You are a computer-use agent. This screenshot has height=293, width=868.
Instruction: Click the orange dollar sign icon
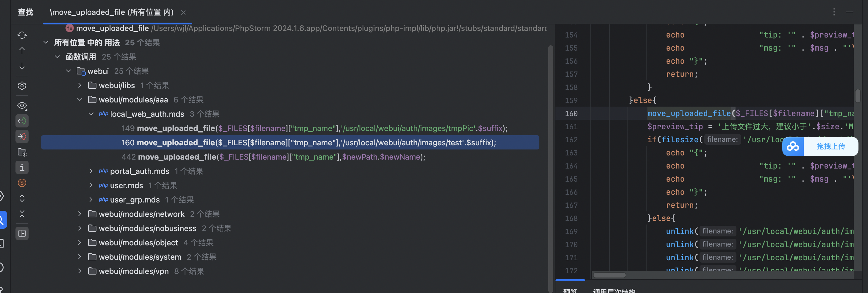[x=22, y=183]
